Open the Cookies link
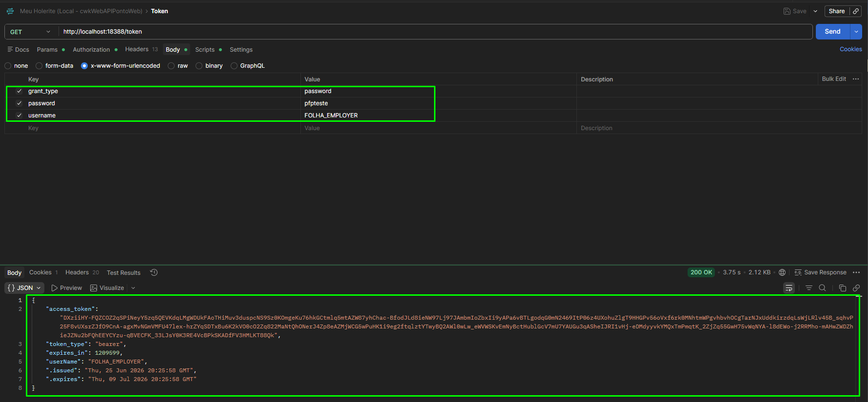Screen dimensions: 868x402 tap(850, 49)
